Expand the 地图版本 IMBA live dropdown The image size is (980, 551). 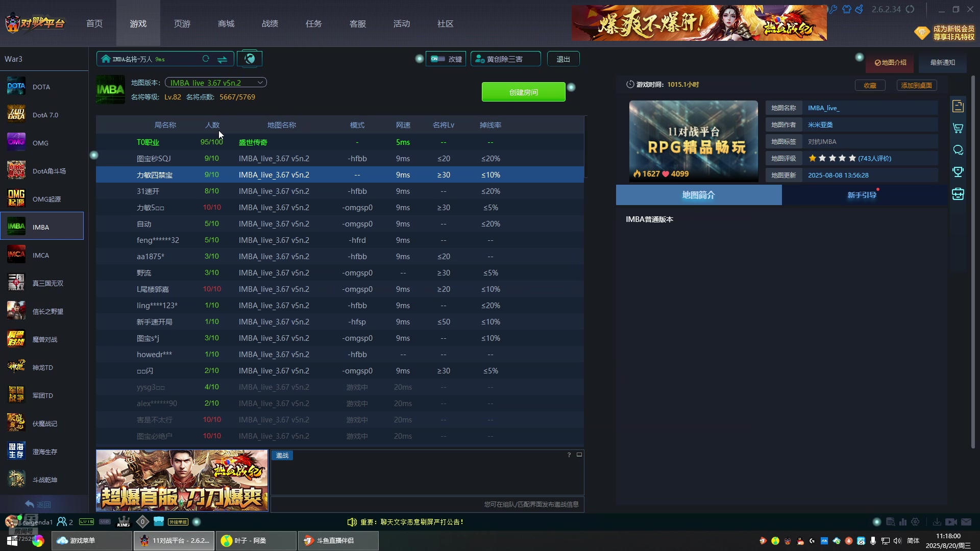(x=216, y=83)
